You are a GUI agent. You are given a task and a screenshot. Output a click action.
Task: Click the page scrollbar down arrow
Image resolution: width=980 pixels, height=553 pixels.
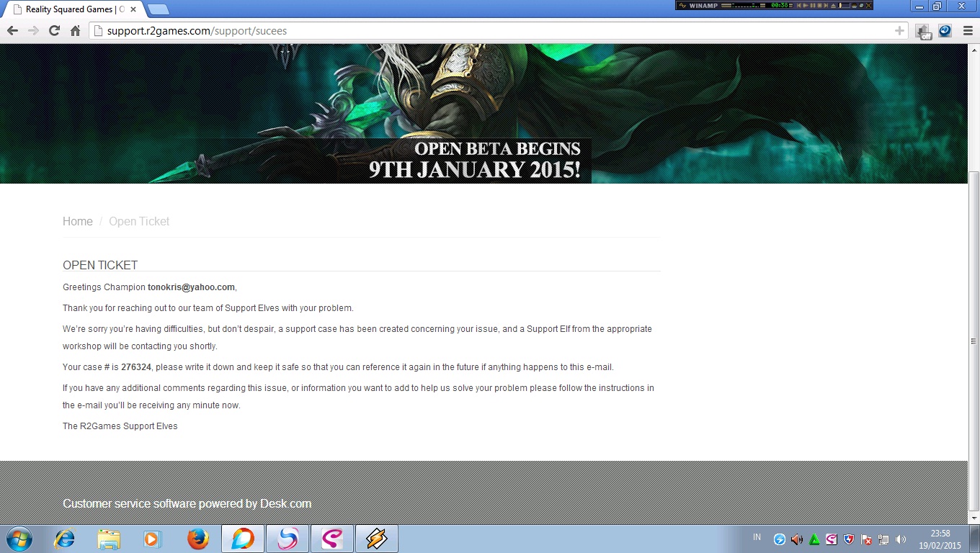pyautogui.click(x=974, y=518)
